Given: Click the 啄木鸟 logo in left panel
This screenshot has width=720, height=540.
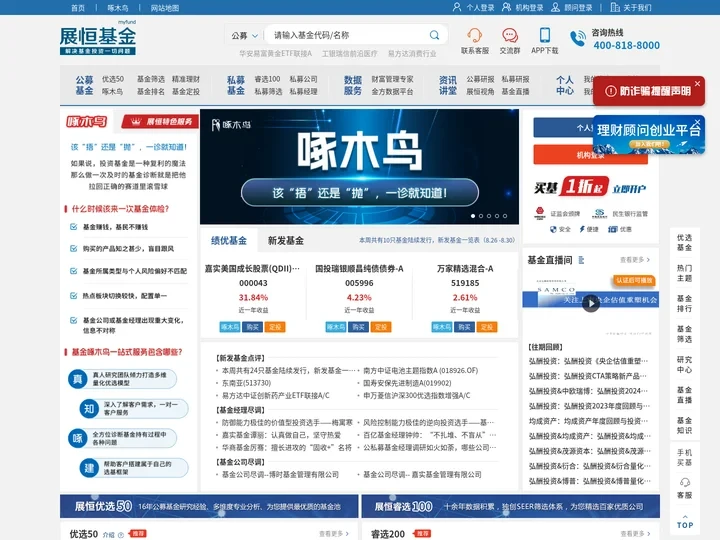Looking at the screenshot, I should click(87, 122).
